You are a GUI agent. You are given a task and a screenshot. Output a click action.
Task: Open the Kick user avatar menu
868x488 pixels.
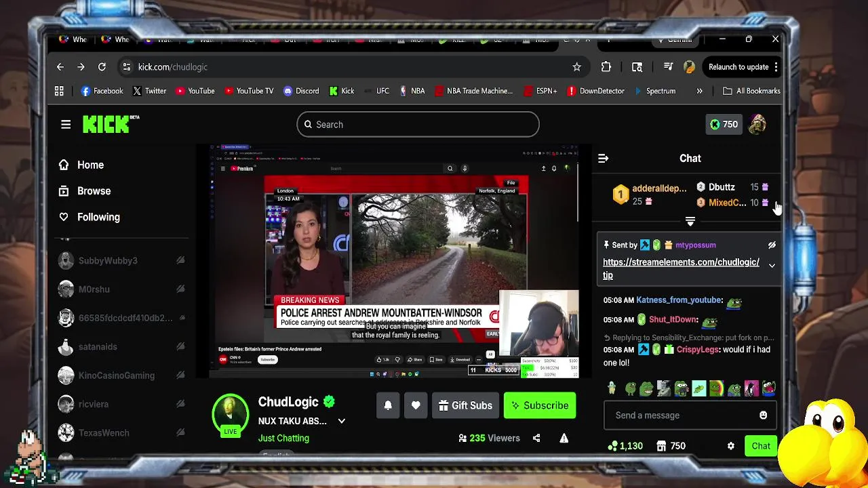(x=757, y=124)
